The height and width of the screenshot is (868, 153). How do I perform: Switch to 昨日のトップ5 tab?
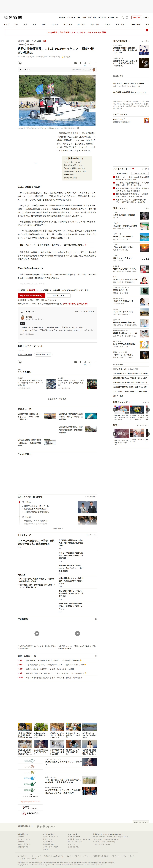[140, 174]
